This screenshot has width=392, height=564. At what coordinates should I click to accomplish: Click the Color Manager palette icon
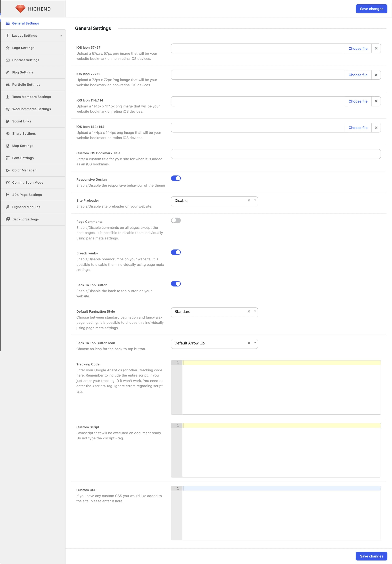[8, 170]
